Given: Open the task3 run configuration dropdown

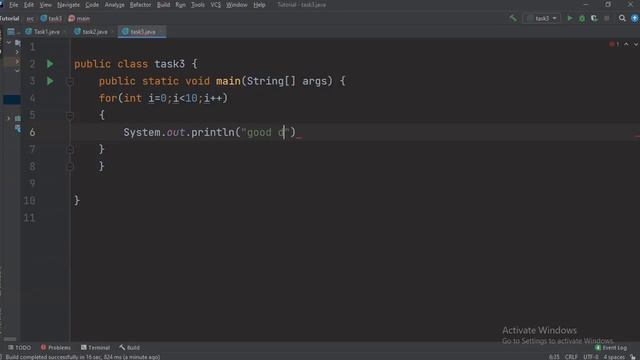Looking at the screenshot, I should pos(542,18).
